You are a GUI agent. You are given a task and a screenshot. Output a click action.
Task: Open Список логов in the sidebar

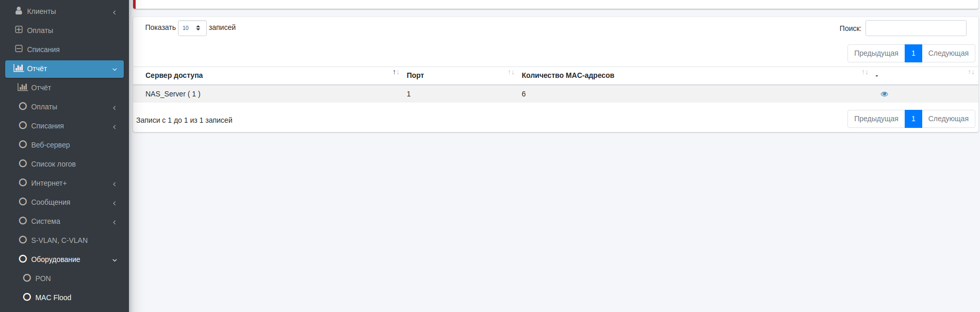53,164
